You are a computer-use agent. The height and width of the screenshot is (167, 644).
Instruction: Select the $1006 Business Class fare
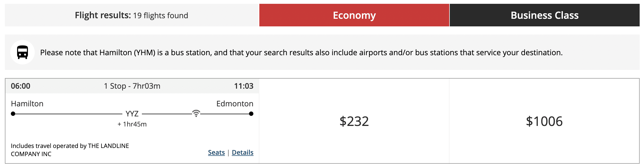pyautogui.click(x=544, y=121)
